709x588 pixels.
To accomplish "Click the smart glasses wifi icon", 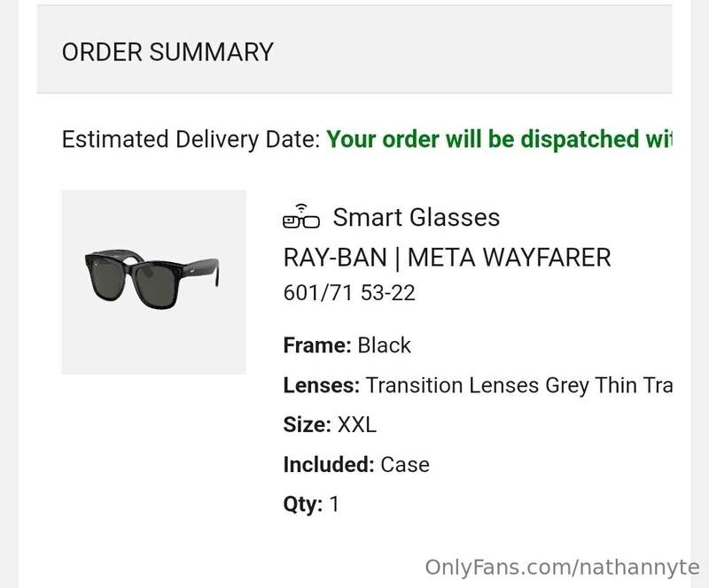I will point(301,216).
